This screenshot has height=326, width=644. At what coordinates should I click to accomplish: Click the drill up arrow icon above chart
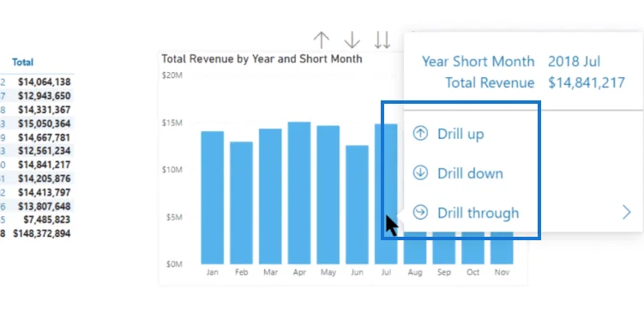click(x=322, y=40)
